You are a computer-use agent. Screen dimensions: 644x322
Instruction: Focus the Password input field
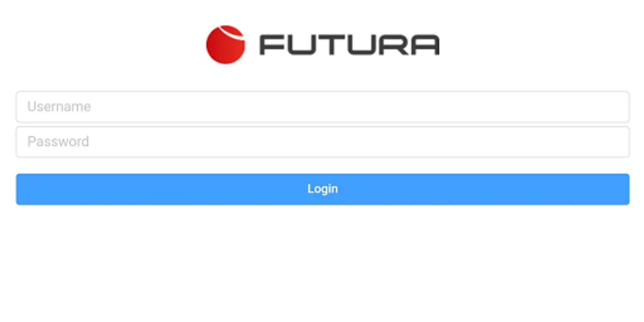point(323,142)
